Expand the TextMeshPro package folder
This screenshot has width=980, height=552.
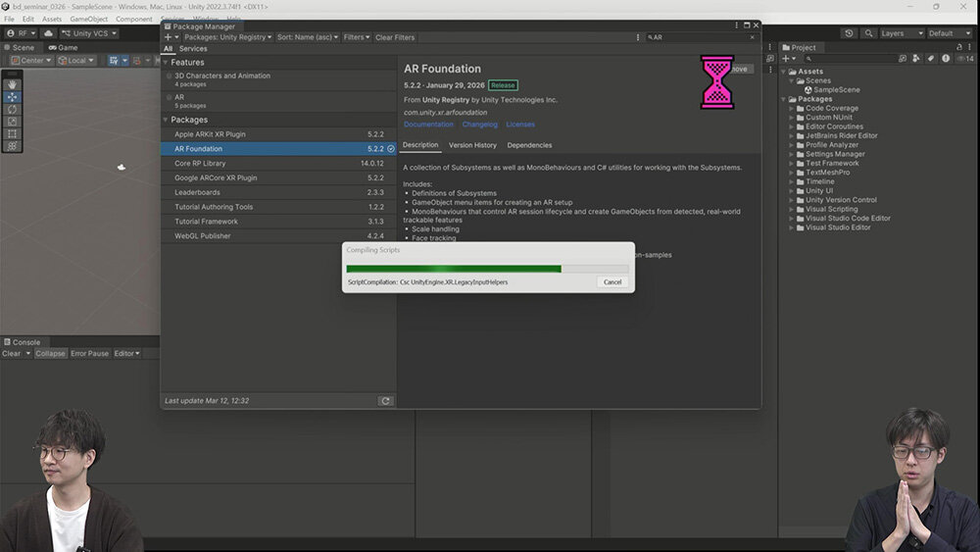pos(794,173)
